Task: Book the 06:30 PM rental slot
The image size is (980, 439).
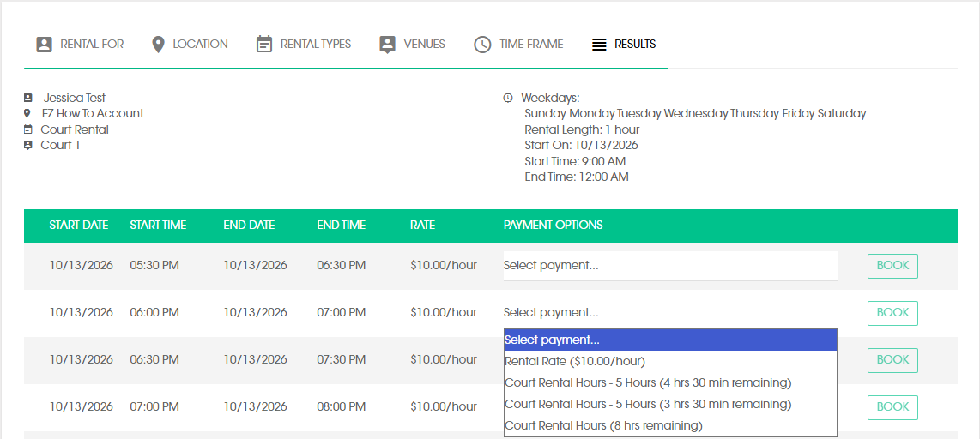Action: pyautogui.click(x=892, y=360)
